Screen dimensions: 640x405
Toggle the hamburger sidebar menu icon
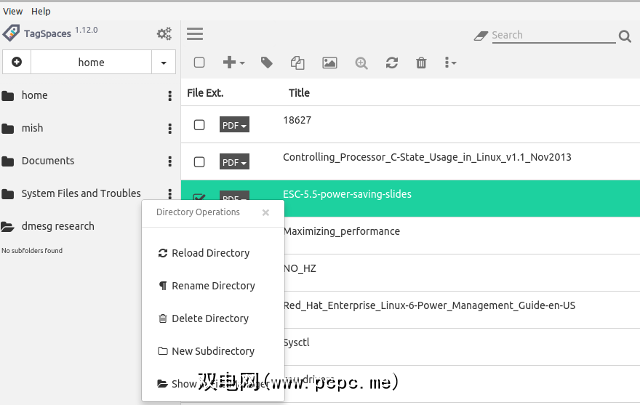195,34
